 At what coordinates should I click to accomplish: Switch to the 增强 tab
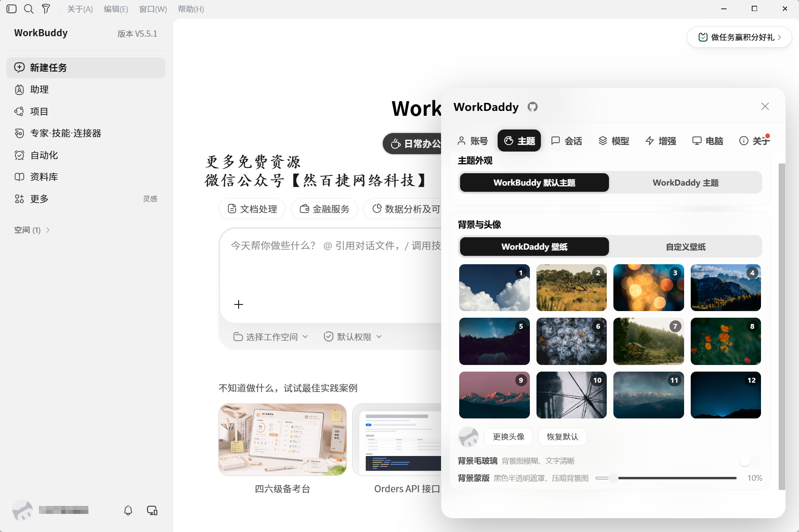661,141
